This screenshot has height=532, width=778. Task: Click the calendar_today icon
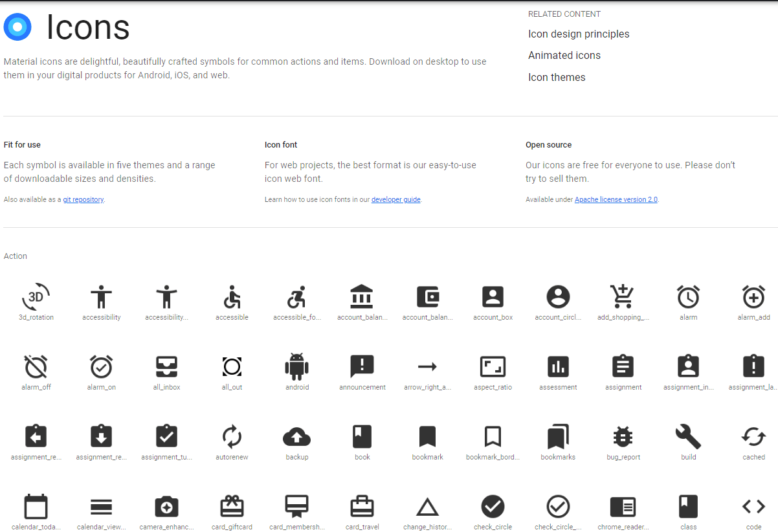[36, 506]
